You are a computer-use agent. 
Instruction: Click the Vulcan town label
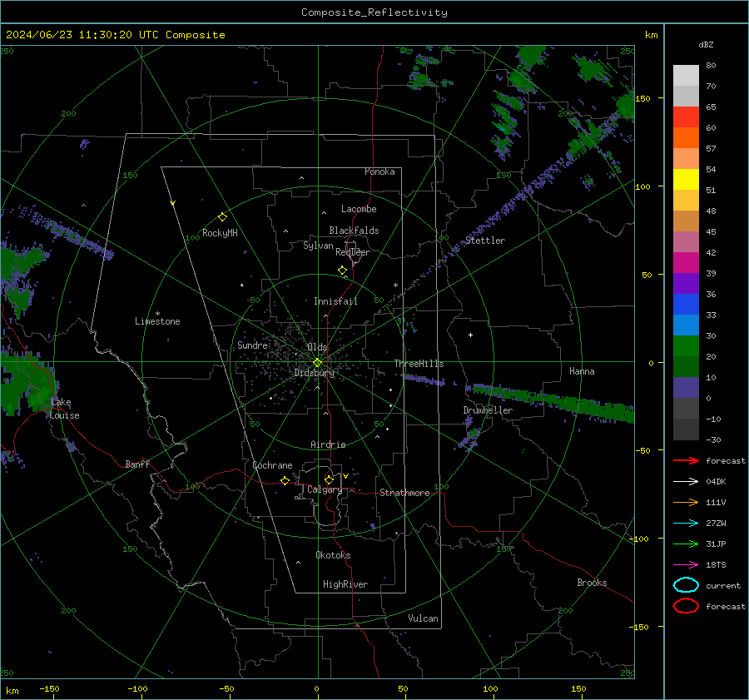click(423, 618)
